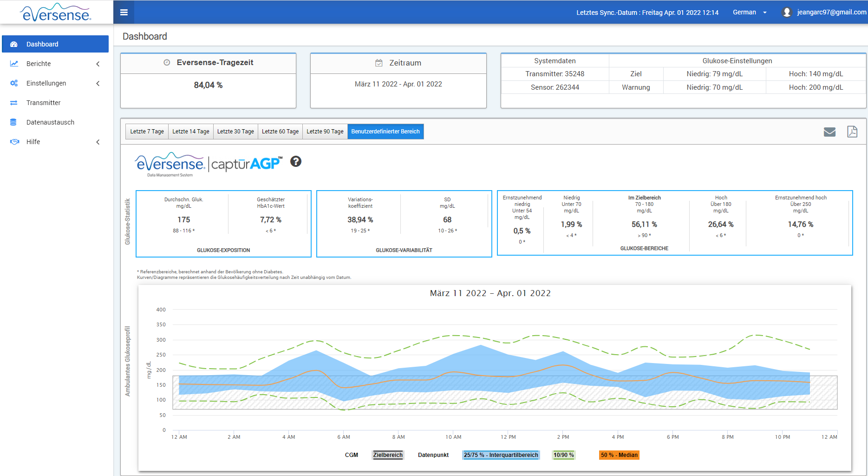Click the Benutzerdefinierter Bereich button
This screenshot has width=868, height=476.
385,132
